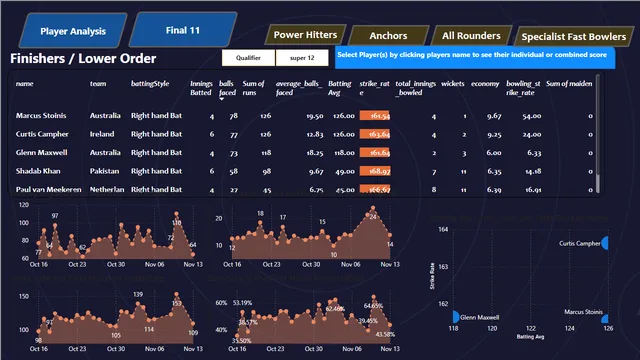Screen dimensions: 640x360
Task: Sort by bowling_strike_rate column header
Action: pyautogui.click(x=523, y=88)
